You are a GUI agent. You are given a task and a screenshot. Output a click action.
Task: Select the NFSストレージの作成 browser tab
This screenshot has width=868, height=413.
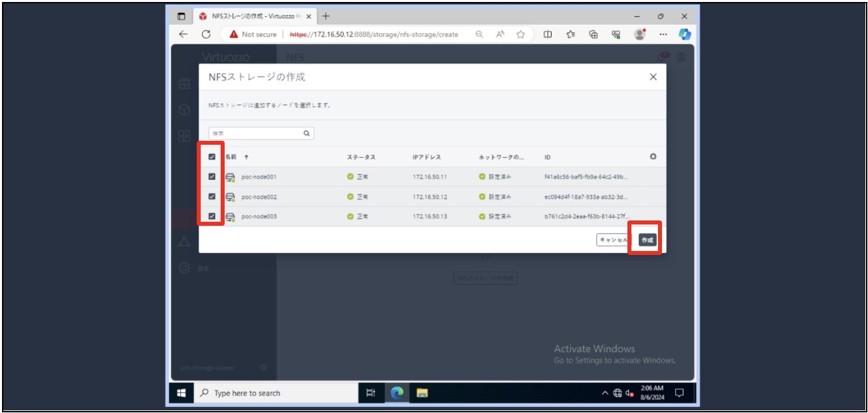click(x=255, y=16)
